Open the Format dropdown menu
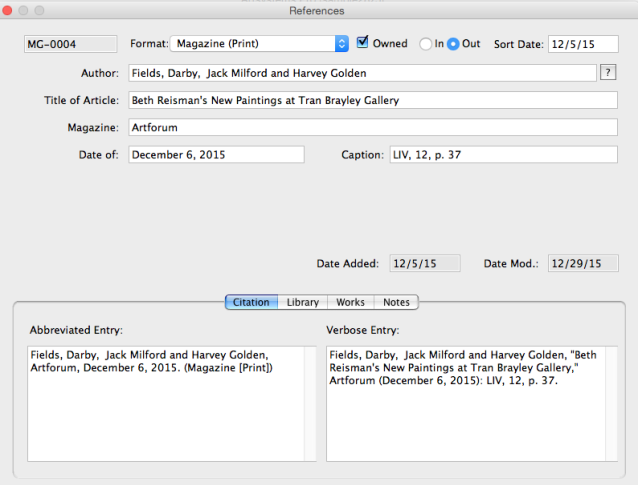Screen dimensions: 638x485 coord(341,44)
